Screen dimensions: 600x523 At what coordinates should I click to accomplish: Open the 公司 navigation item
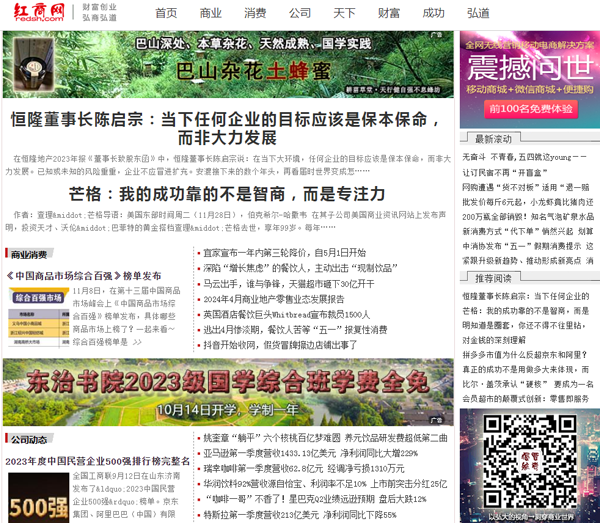click(x=300, y=13)
